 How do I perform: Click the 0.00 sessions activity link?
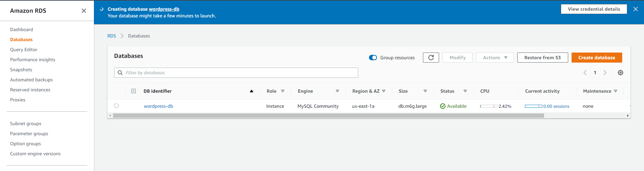(556, 106)
